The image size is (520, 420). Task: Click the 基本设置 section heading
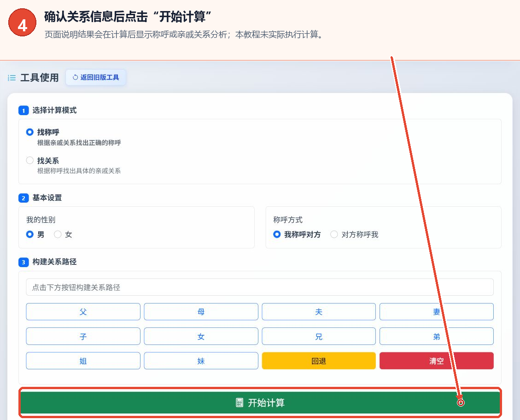[47, 198]
